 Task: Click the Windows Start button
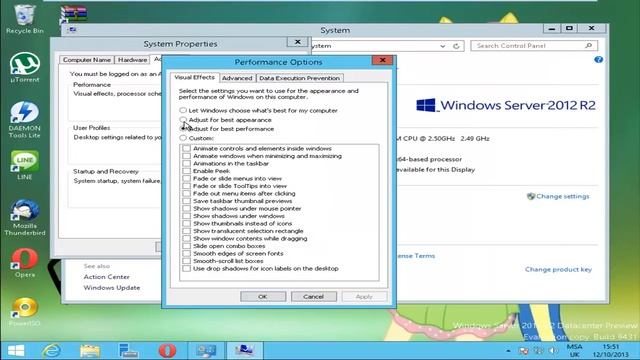[x=16, y=351]
